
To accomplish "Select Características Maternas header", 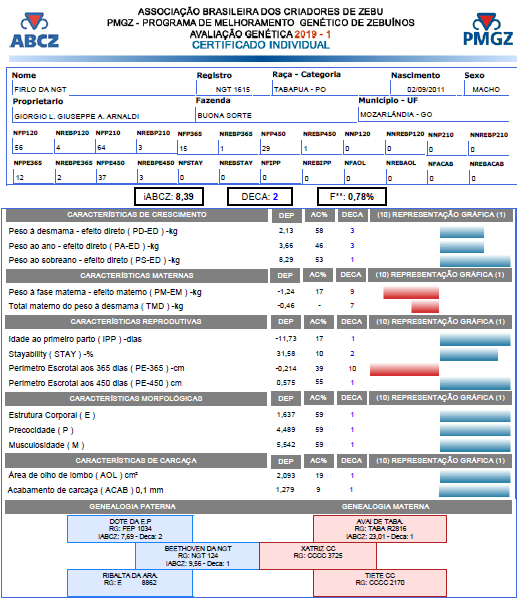I will [137, 275].
